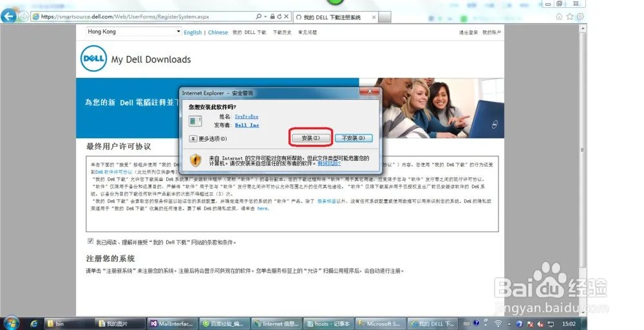
Task: Click the Dell Inc publisher link
Action: 247,125
